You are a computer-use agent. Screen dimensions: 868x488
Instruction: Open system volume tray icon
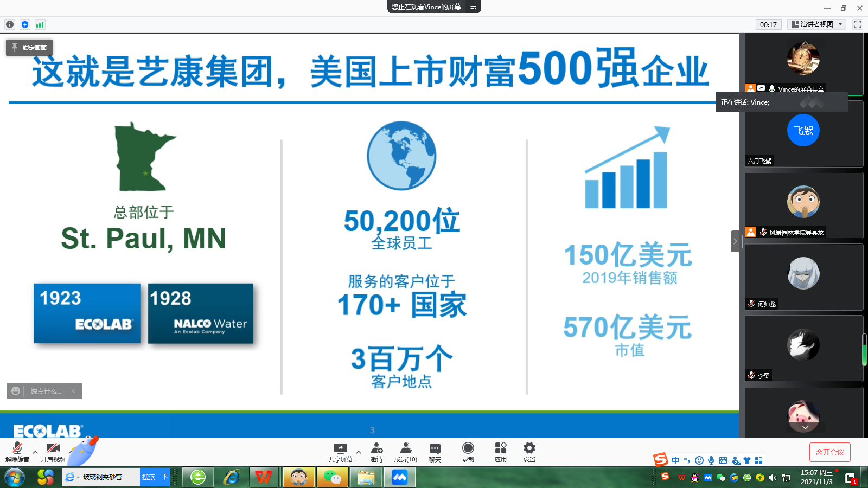click(x=773, y=478)
